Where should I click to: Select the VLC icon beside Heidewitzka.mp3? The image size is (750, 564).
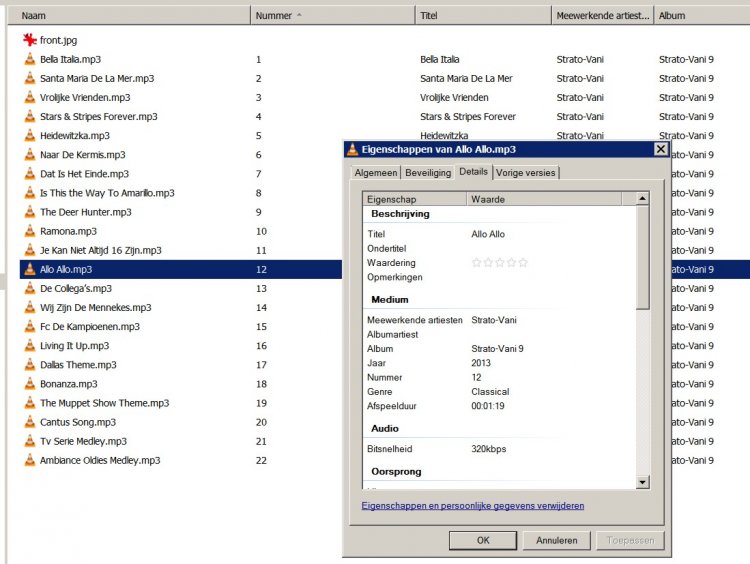tap(29, 136)
